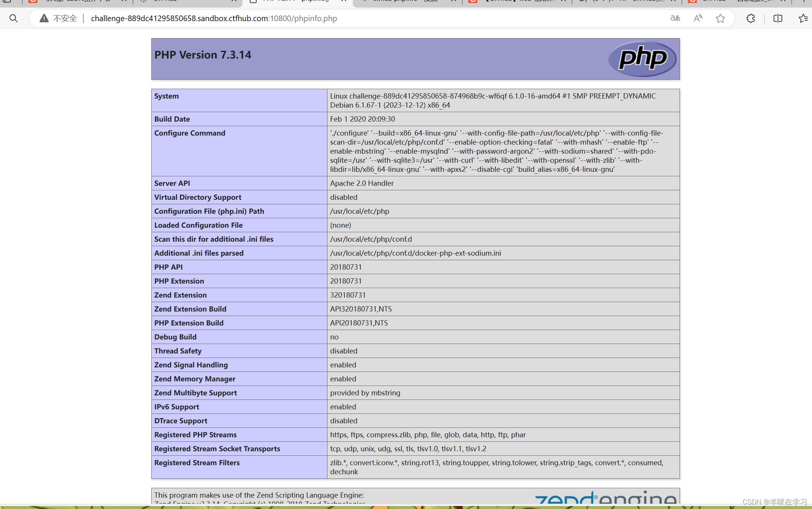The height and width of the screenshot is (509, 812).
Task: Click the 不安全 site info label
Action: point(65,18)
